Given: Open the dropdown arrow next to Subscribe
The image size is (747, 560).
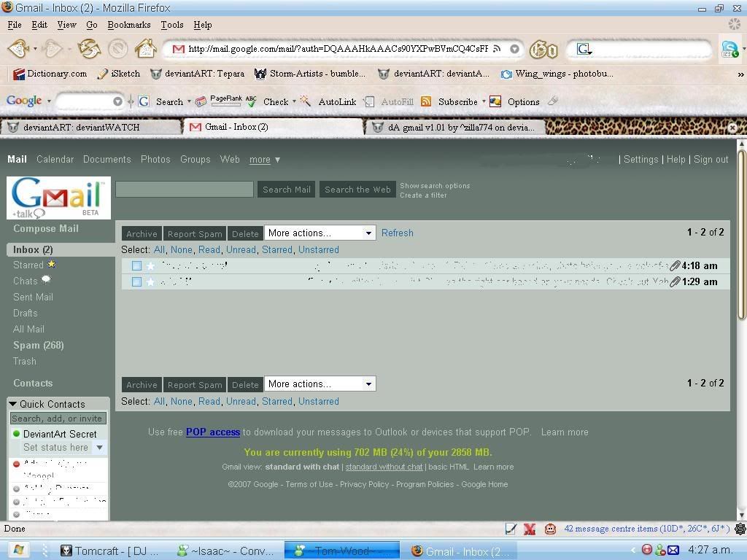Looking at the screenshot, I should point(484,101).
